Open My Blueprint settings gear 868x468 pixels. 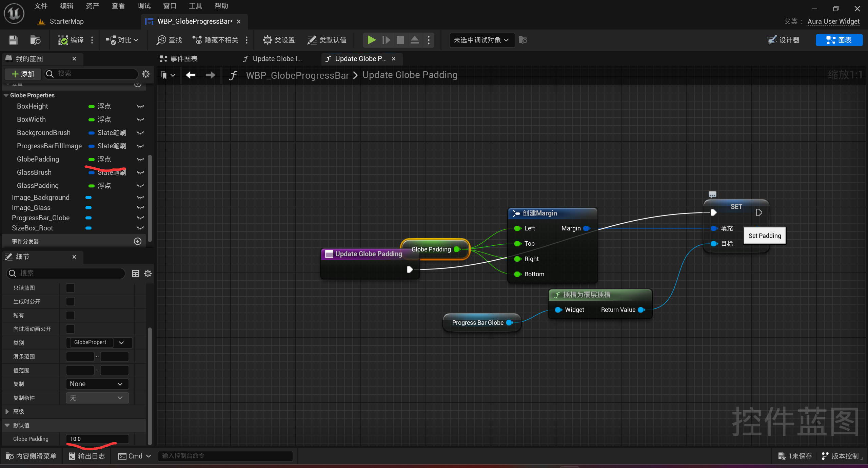click(146, 74)
